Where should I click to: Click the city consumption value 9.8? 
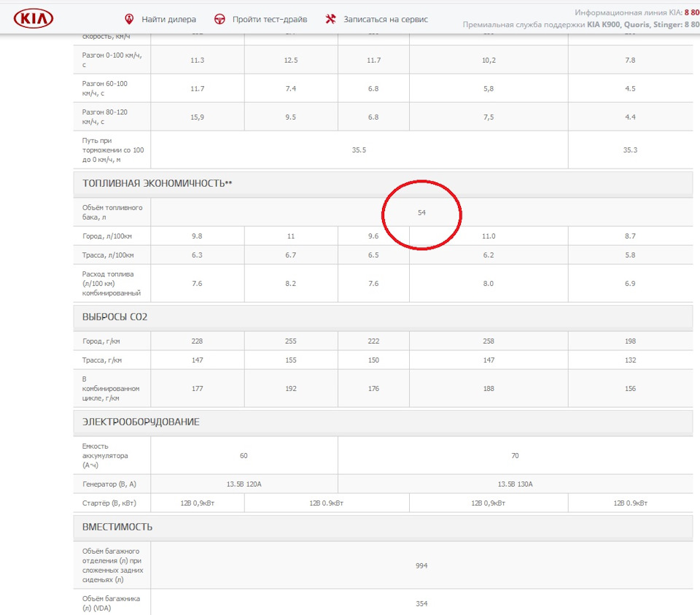coord(198,236)
